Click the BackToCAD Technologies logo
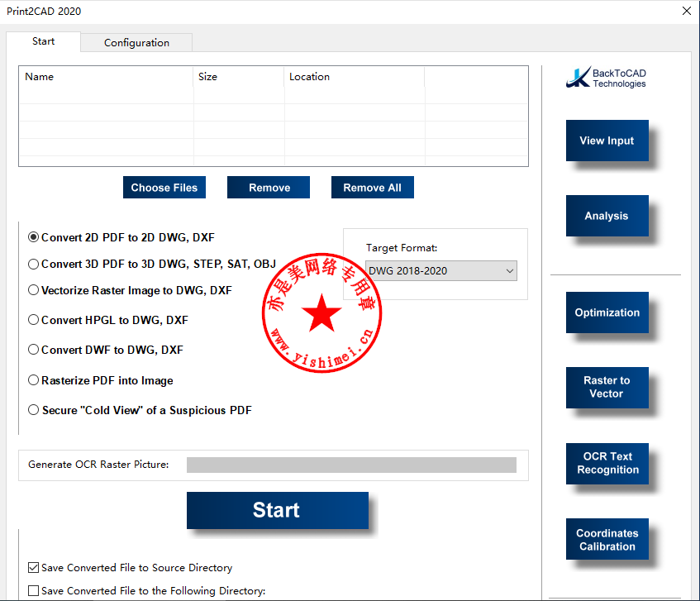The width and height of the screenshot is (700, 601). (606, 79)
